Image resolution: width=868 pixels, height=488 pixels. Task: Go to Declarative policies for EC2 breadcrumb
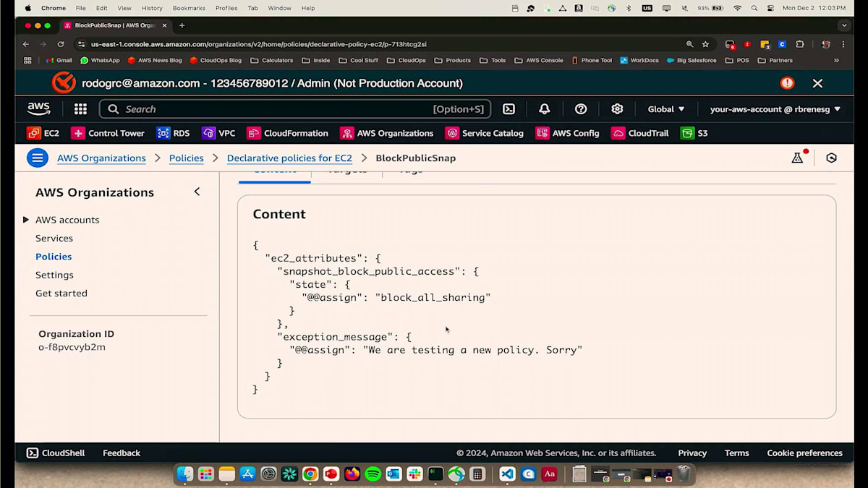coord(289,158)
